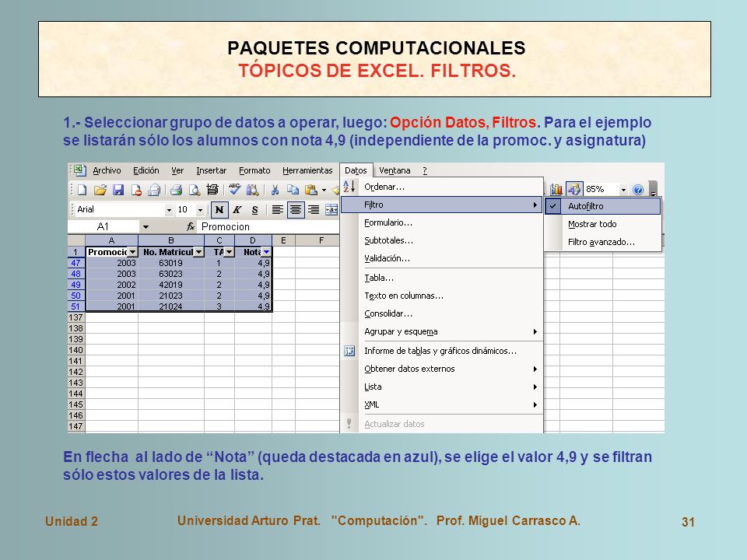Select column E header

click(283, 240)
